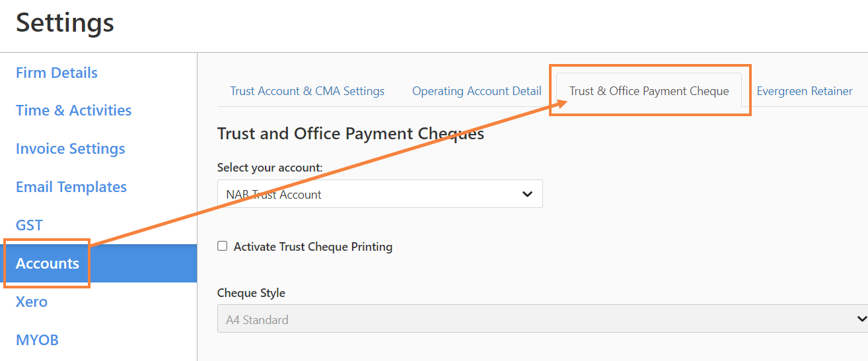Click chevron arrow of account selector
The width and height of the screenshot is (868, 361).
527,194
